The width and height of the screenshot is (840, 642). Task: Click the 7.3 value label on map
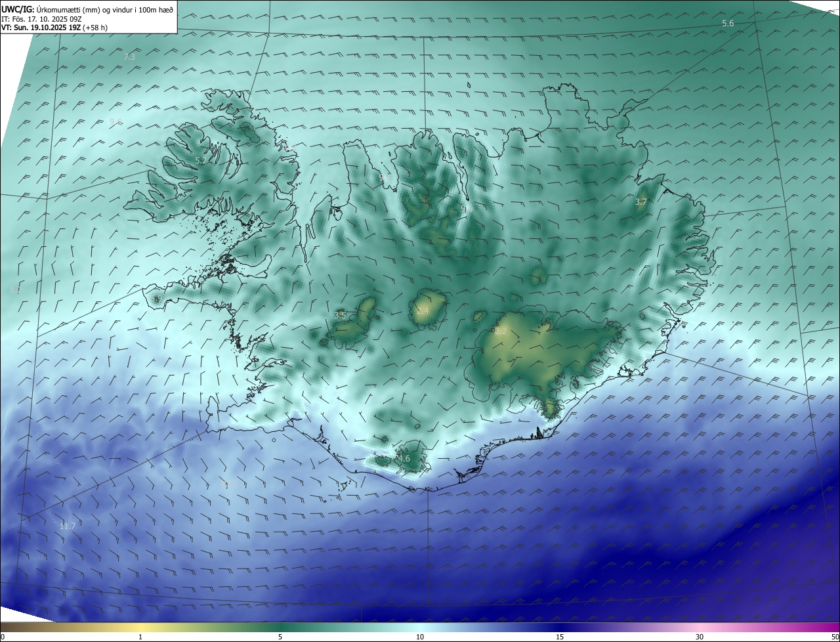[129, 57]
